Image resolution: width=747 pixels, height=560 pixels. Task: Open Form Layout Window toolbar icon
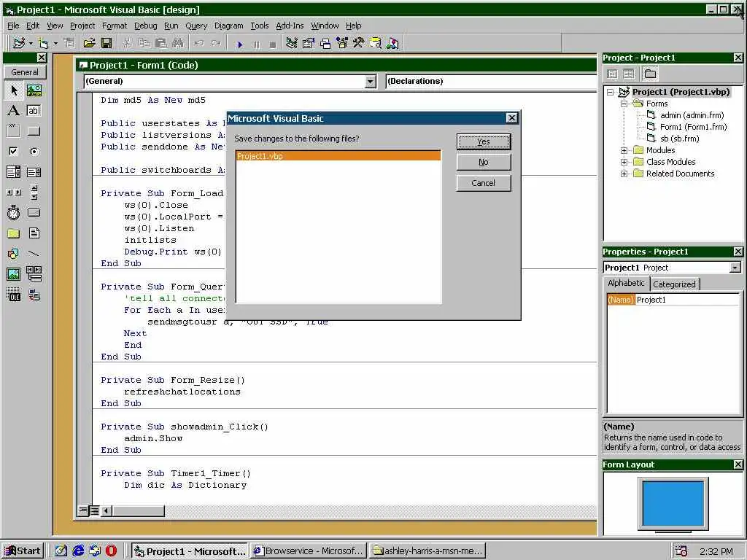click(x=325, y=44)
